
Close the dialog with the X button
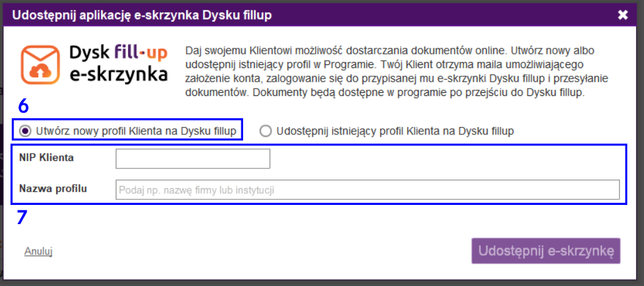[622, 15]
